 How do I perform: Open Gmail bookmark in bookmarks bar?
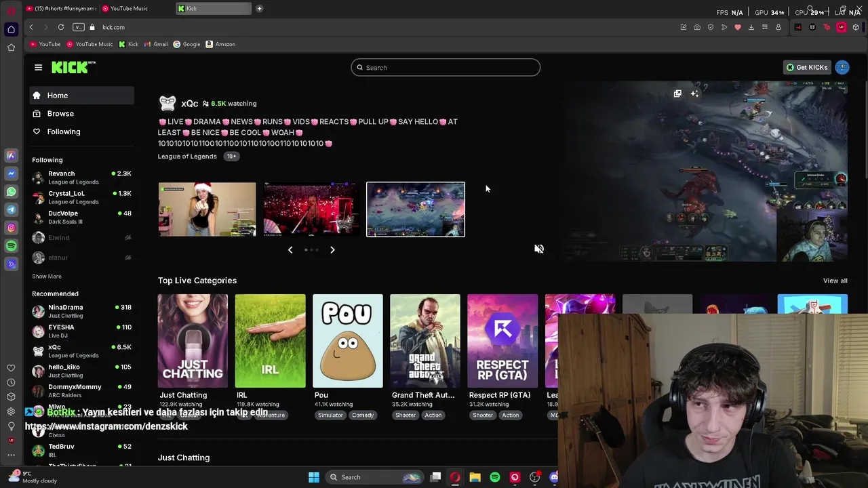(156, 44)
